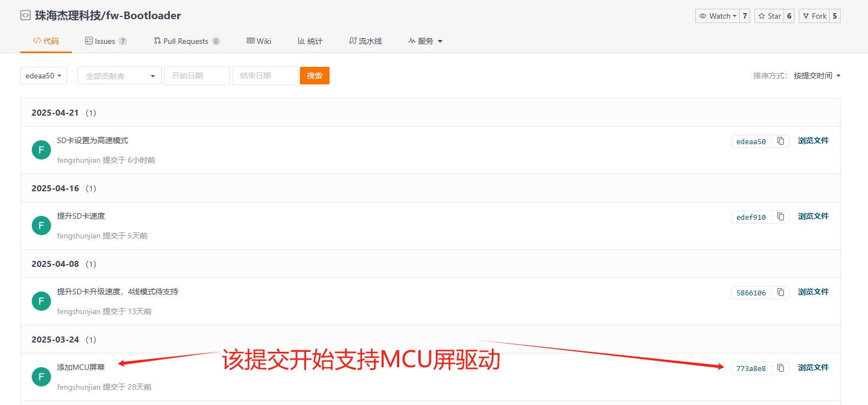Copy commit hash 5866106

pyautogui.click(x=780, y=293)
